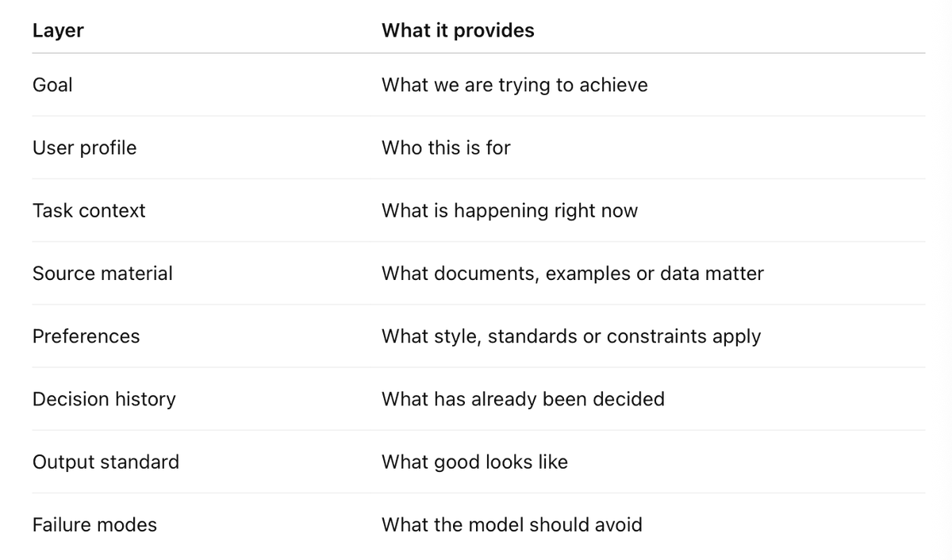Image resolution: width=952 pixels, height=560 pixels.
Task: Click the "Preferences" layer cell
Action: (x=86, y=336)
